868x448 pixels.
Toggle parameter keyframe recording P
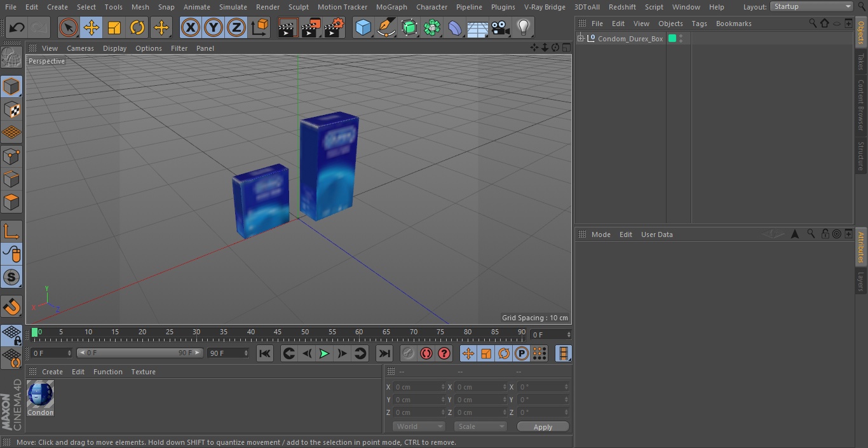point(522,353)
